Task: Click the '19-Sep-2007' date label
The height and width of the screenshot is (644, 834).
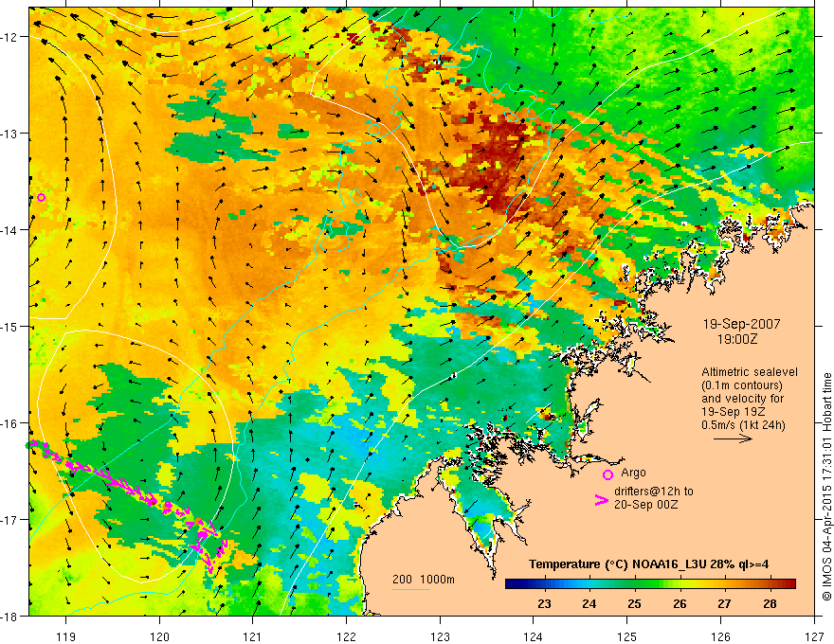Action: (x=741, y=324)
